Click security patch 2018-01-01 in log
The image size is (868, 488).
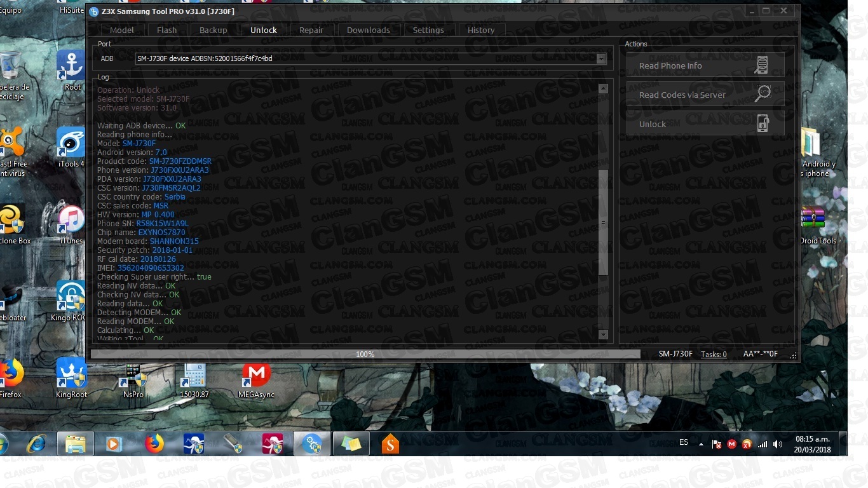point(172,250)
